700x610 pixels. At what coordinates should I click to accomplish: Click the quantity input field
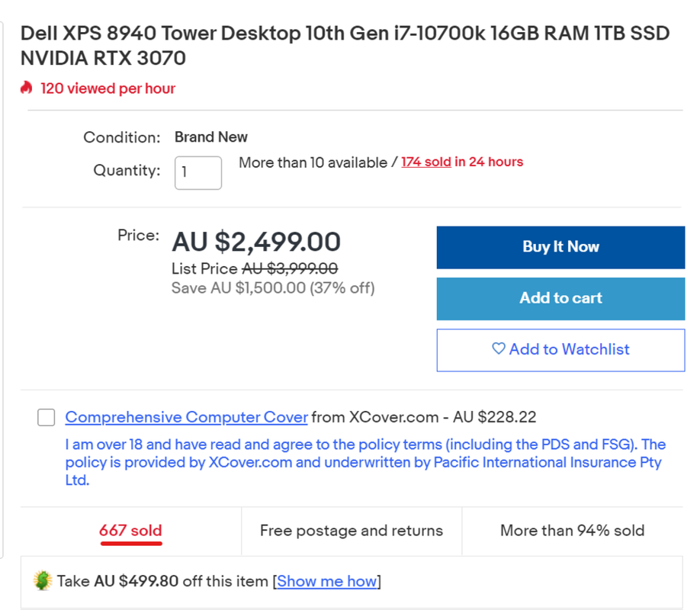(x=197, y=173)
